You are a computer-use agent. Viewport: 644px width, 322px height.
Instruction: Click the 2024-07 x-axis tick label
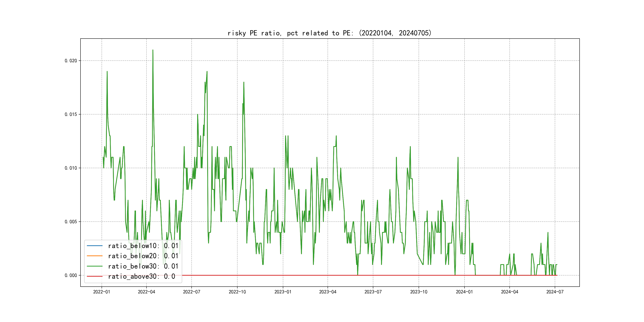tap(555, 292)
